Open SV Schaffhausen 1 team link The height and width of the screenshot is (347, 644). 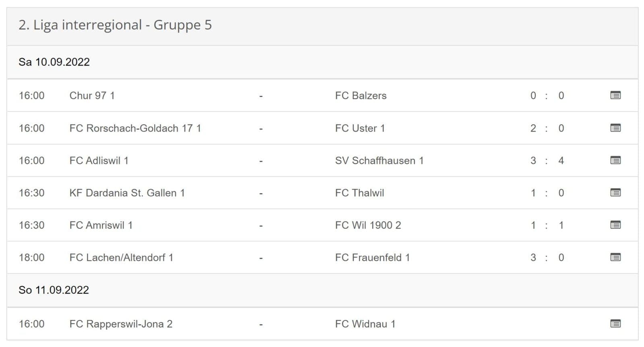point(379,160)
